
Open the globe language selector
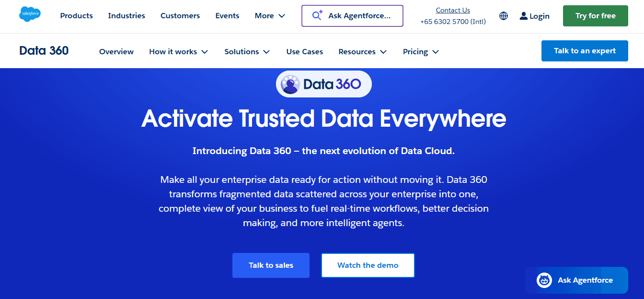click(x=504, y=16)
